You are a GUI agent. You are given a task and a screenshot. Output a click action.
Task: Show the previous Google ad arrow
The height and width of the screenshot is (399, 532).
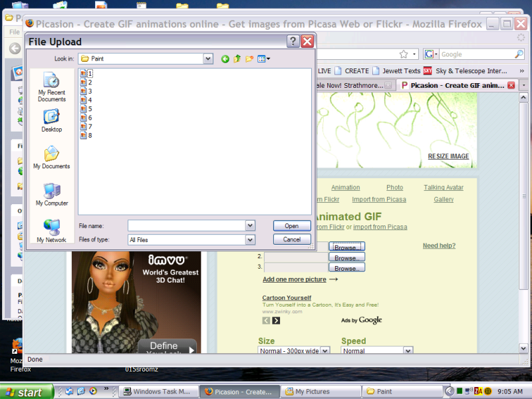[267, 321]
